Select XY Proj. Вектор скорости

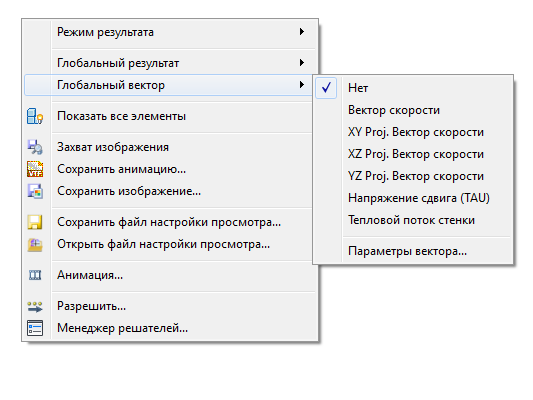point(413,132)
